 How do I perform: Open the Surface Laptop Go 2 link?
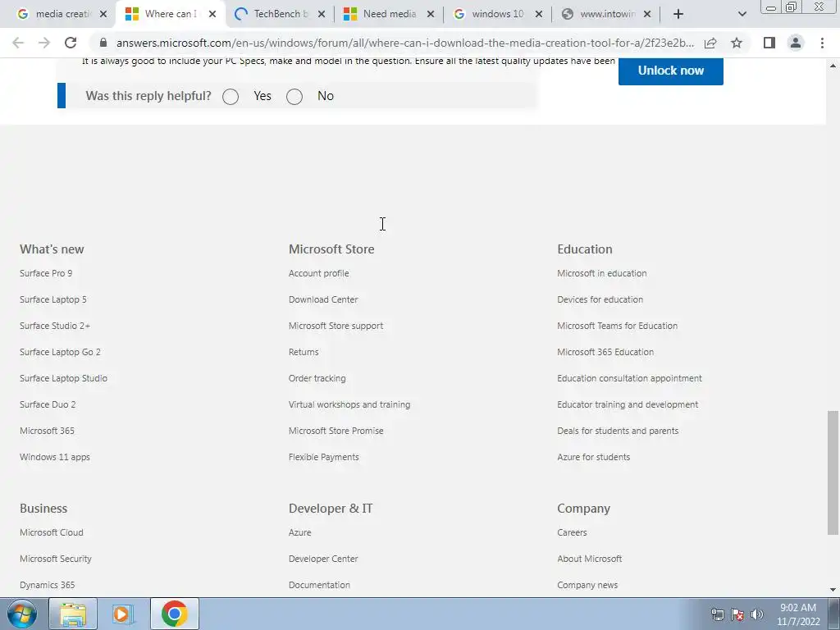click(60, 352)
